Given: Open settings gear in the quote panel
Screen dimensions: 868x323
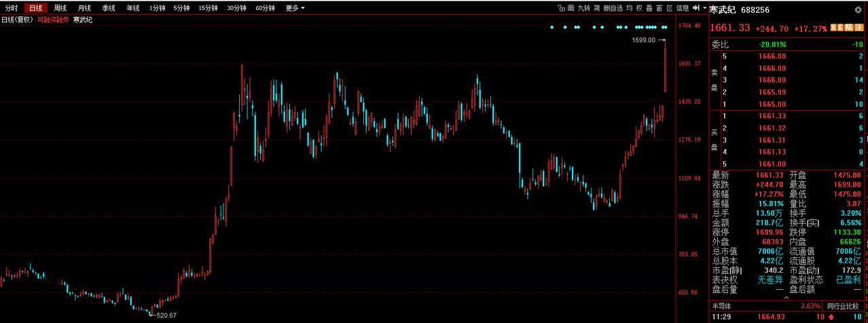Looking at the screenshot, I should 858,10.
